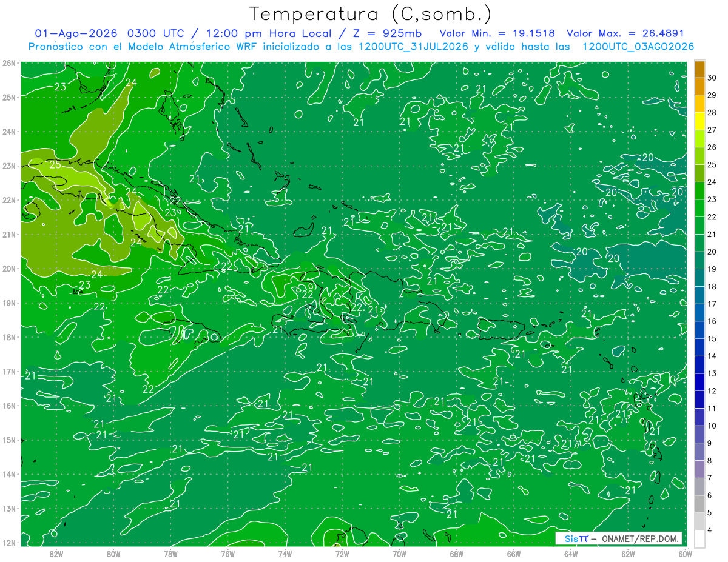Screen dimensions: 728x562
Task: Click the "82W" longitude axis label
Action: click(x=56, y=554)
